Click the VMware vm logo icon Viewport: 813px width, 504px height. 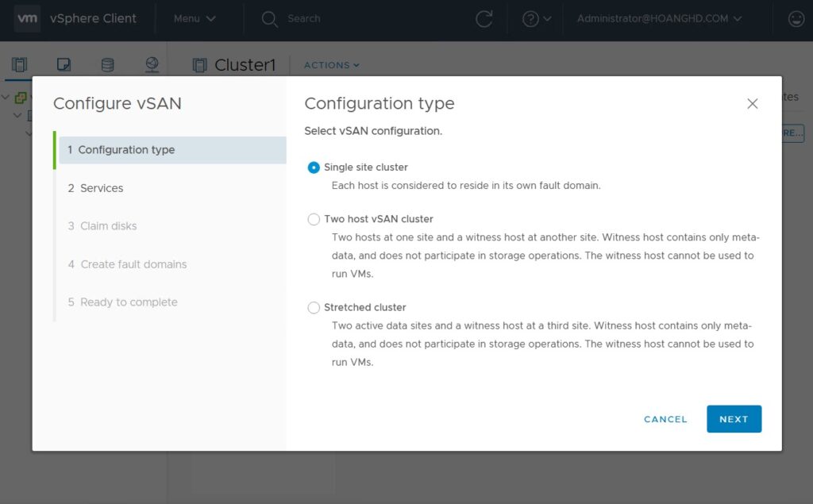point(27,19)
